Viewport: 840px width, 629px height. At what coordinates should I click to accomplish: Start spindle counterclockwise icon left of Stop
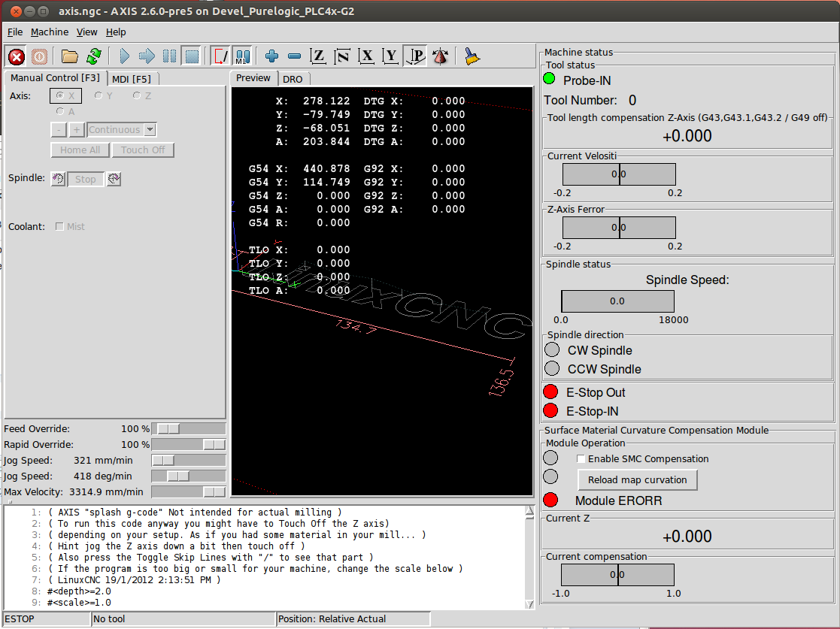pyautogui.click(x=59, y=179)
